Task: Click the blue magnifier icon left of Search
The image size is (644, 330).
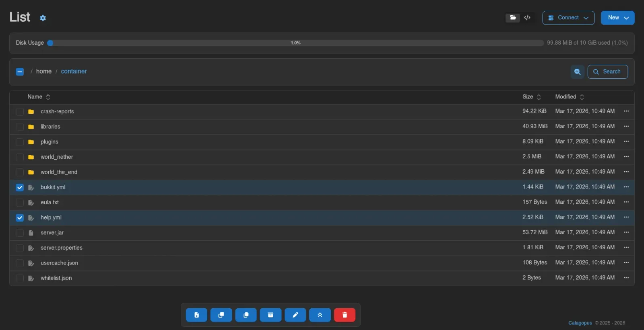Action: pos(578,72)
